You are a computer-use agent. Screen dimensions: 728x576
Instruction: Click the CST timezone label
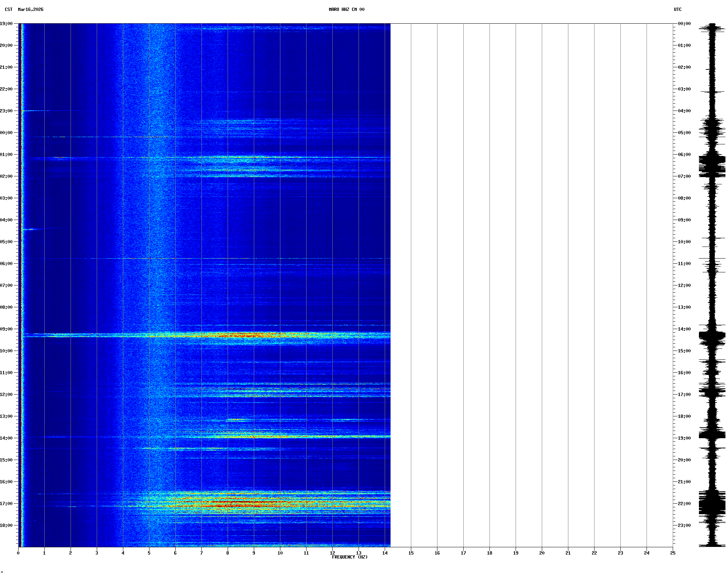(8, 9)
